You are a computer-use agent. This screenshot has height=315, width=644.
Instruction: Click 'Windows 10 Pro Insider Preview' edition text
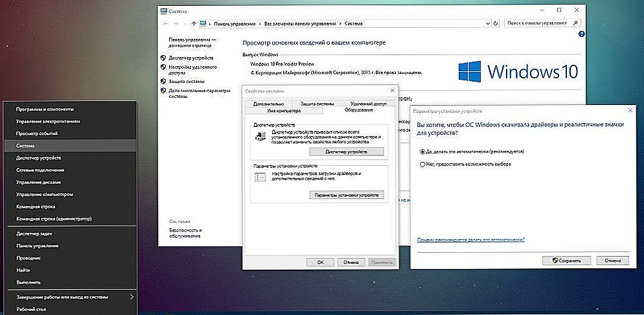(282, 64)
